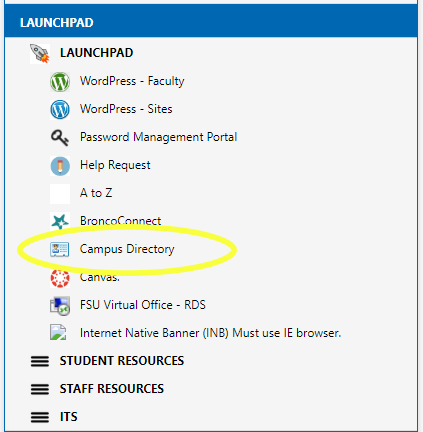This screenshot has height=432, width=423.
Task: Collapse the LAUNCHPAD section heading
Action: (x=96, y=53)
